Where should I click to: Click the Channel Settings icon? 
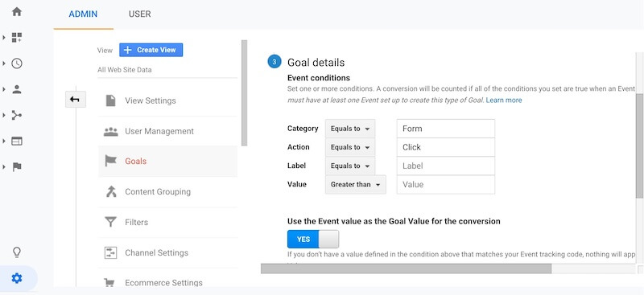click(x=110, y=252)
